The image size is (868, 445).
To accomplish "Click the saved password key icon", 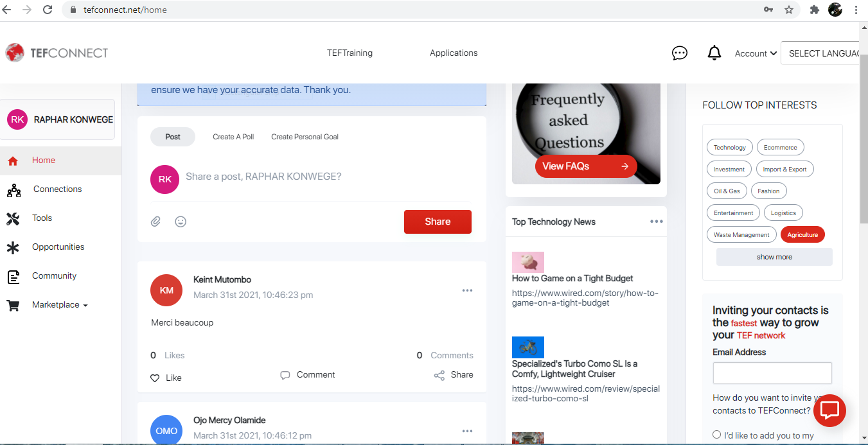I will click(768, 10).
